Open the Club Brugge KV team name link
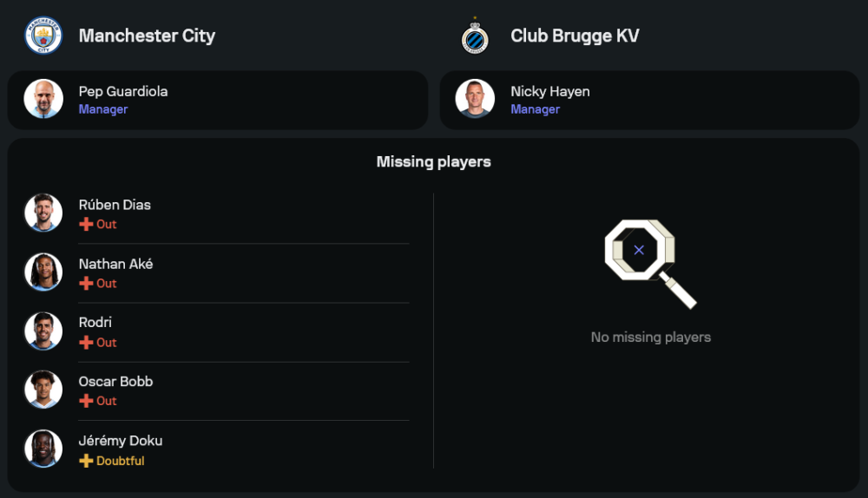 (575, 36)
